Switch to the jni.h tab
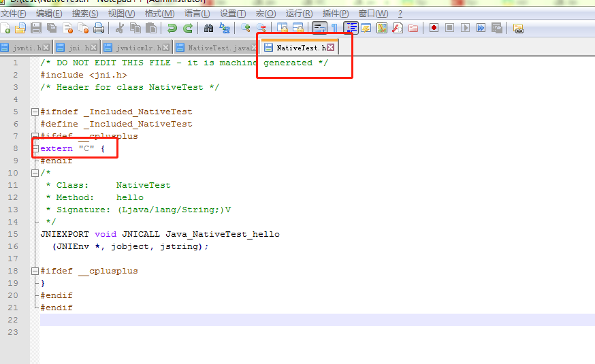 77,48
